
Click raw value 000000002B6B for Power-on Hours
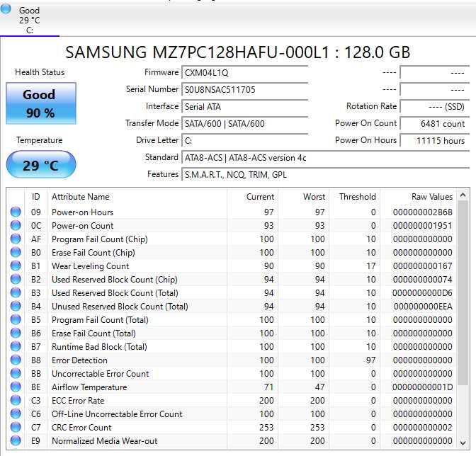[x=423, y=212]
